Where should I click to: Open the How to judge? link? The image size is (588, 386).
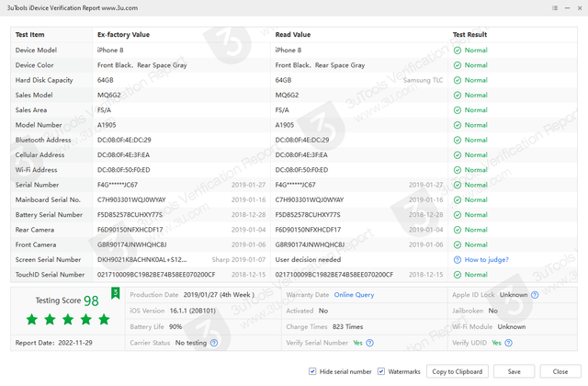(x=486, y=259)
